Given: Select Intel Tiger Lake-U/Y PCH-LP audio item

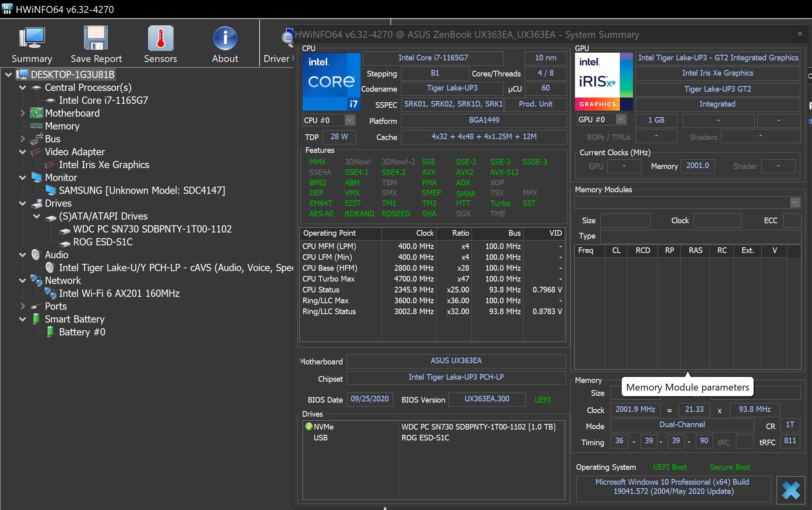Looking at the screenshot, I should point(176,267).
